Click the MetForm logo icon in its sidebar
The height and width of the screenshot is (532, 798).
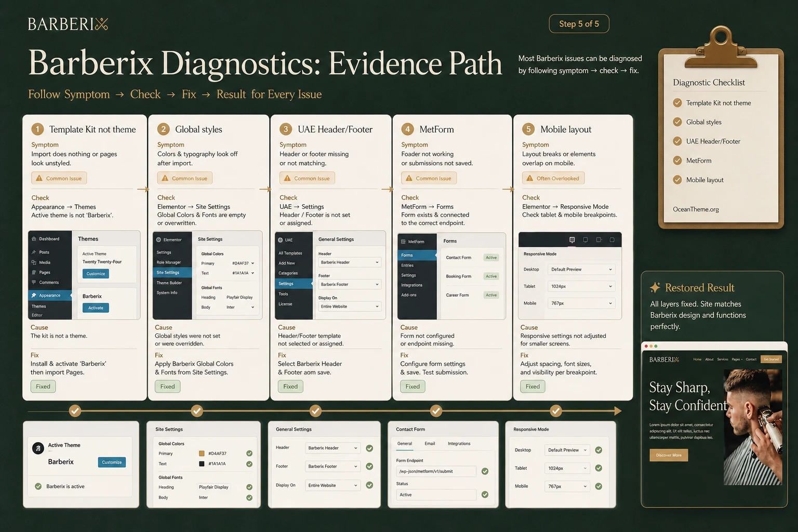[403, 242]
